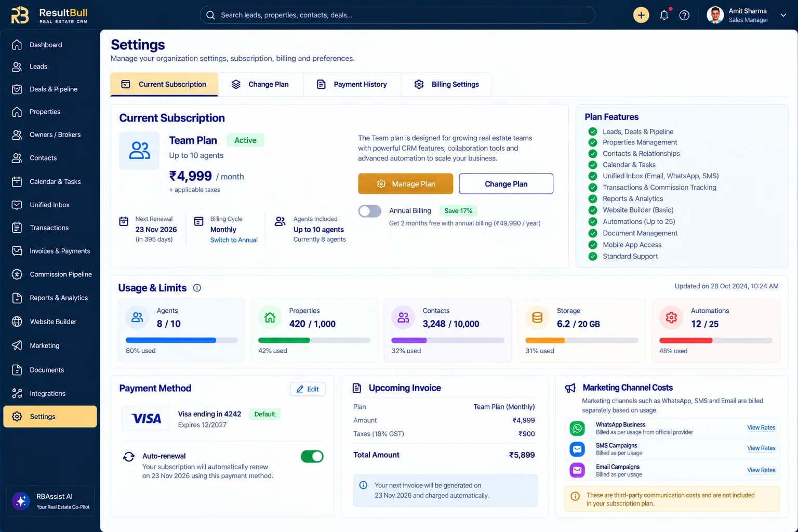Enable the Annual Billing switch
Viewport: 798px width, 532px height.
[x=369, y=211]
